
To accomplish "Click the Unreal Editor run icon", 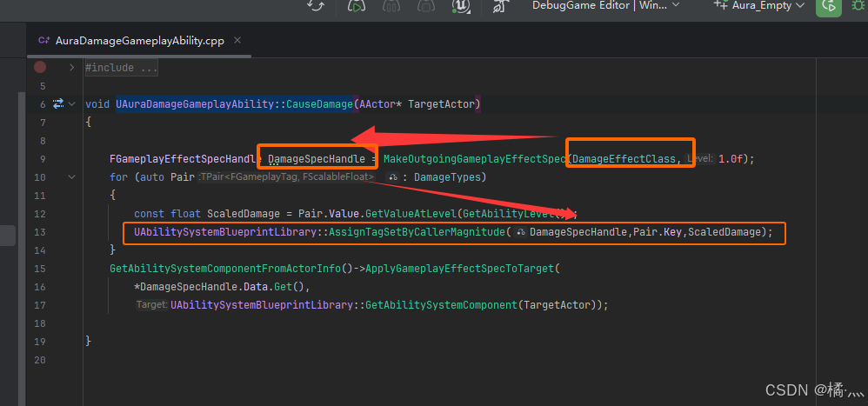I will [x=356, y=5].
